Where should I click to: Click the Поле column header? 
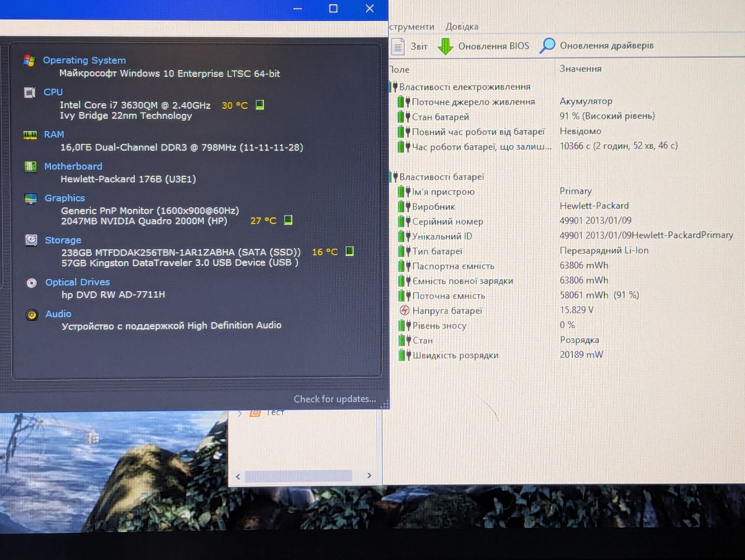tap(399, 70)
